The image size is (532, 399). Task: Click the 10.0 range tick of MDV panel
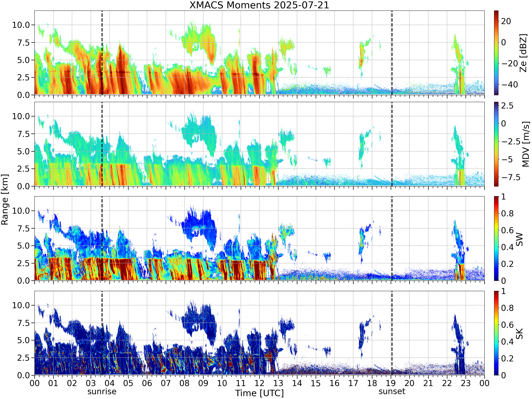point(21,116)
